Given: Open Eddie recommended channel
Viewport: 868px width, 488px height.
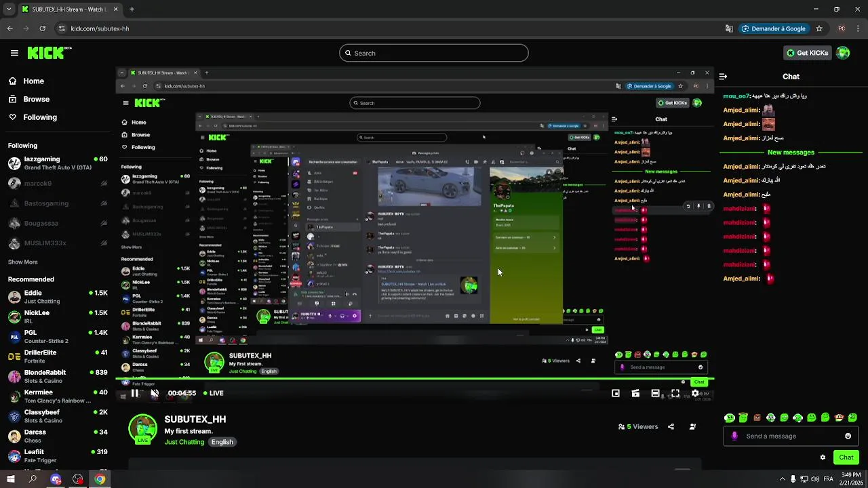Looking at the screenshot, I should (x=58, y=297).
